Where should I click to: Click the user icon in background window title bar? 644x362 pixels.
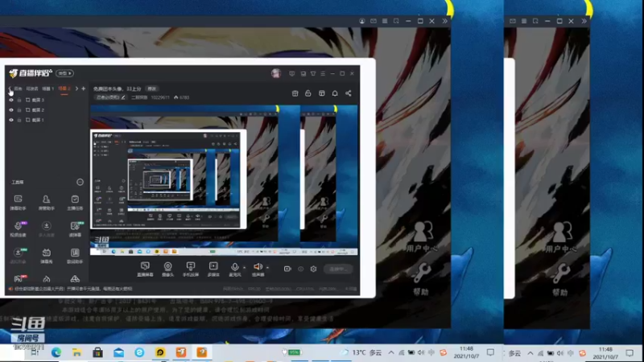click(x=361, y=21)
